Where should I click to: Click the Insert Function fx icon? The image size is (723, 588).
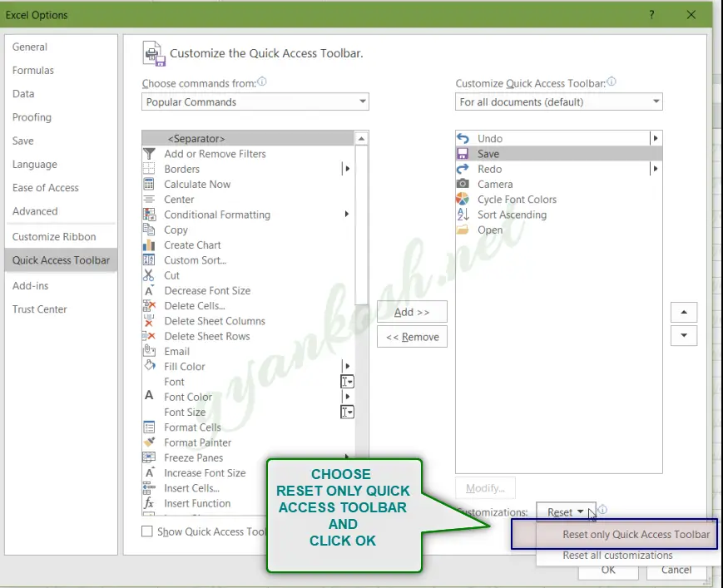click(149, 503)
